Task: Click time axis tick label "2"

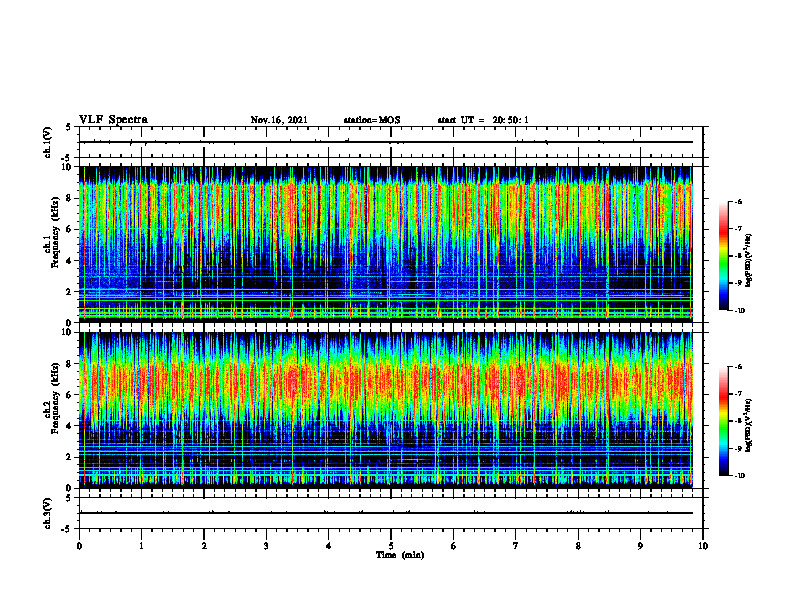Action: tap(204, 546)
